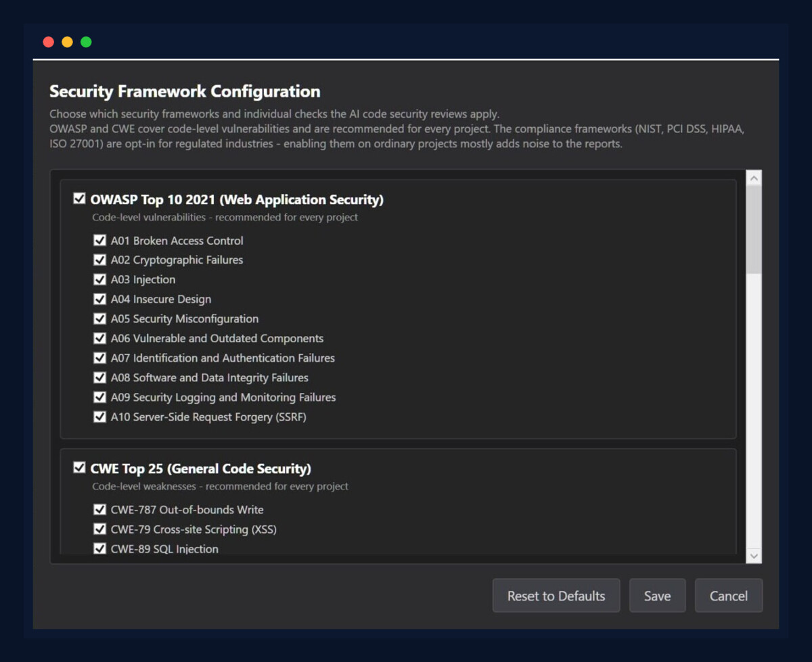The width and height of the screenshot is (812, 662).
Task: Select the Security Framework Configuration heading
Action: click(x=185, y=91)
